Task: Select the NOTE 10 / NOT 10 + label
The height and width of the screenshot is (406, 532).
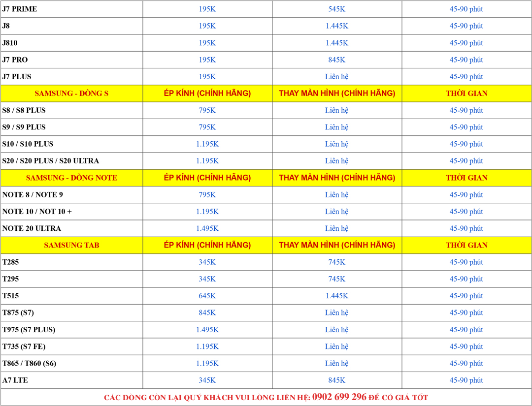Action: click(37, 212)
